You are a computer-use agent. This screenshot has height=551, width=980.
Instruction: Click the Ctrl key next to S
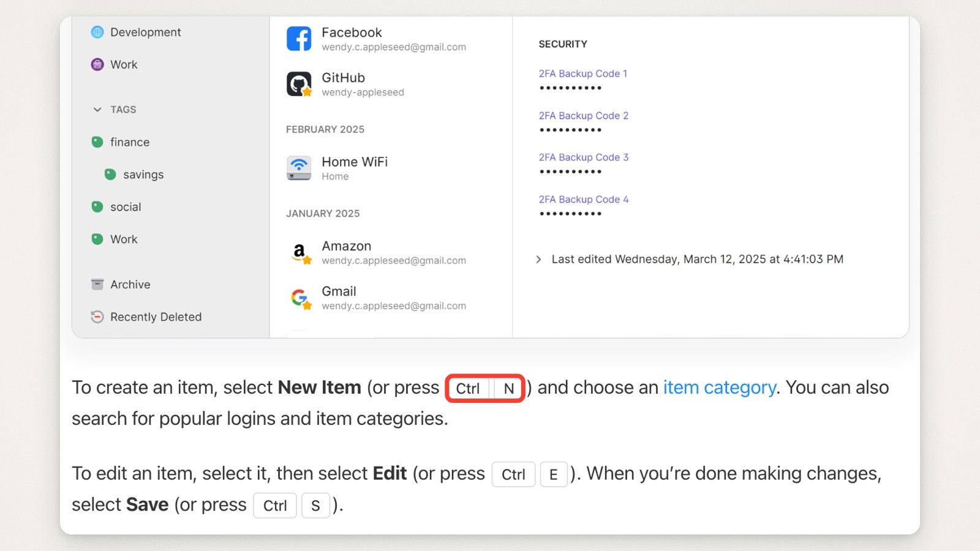275,506
